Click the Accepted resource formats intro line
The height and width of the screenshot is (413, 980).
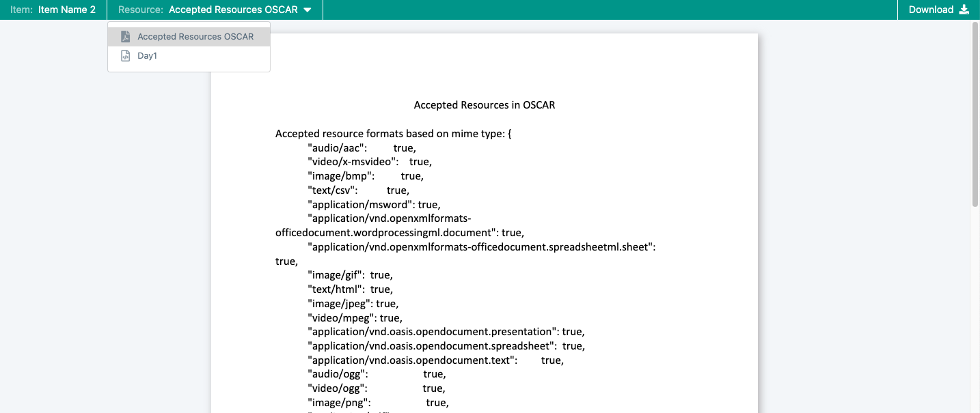coord(394,134)
